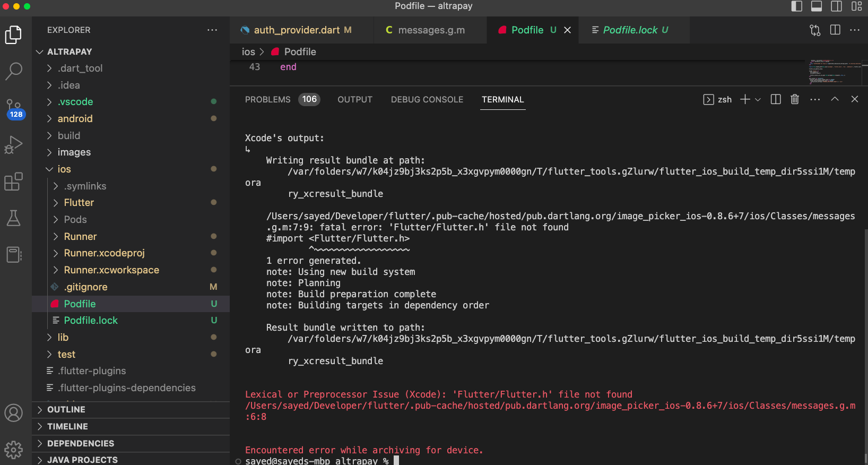Open the Extensions view
Viewport: 868px width, 465px height.
click(14, 182)
